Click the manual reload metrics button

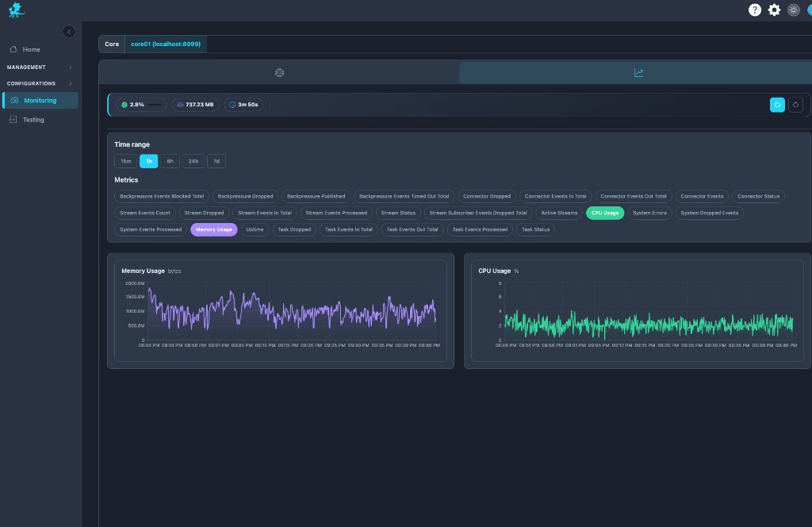795,105
